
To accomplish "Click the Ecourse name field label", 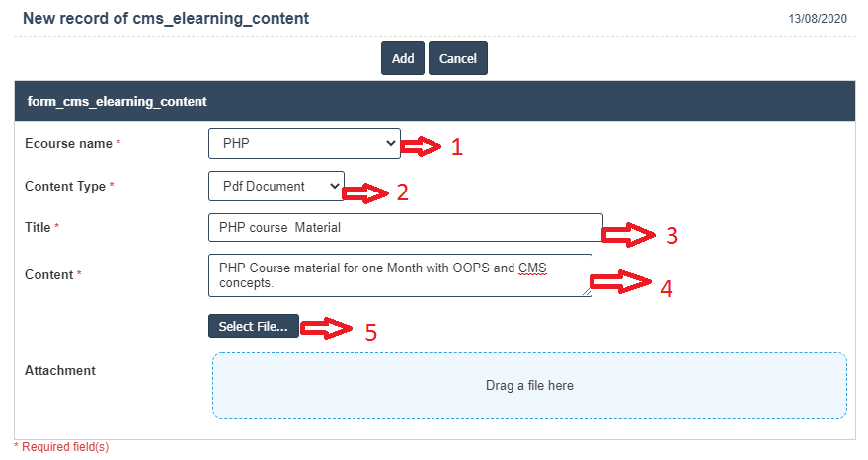I will pyautogui.click(x=68, y=144).
